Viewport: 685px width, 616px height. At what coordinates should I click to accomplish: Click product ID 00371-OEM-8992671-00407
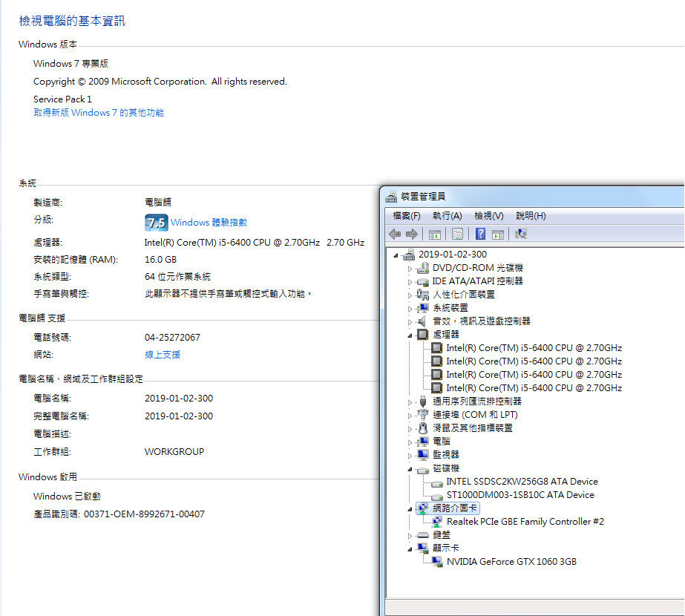(144, 514)
